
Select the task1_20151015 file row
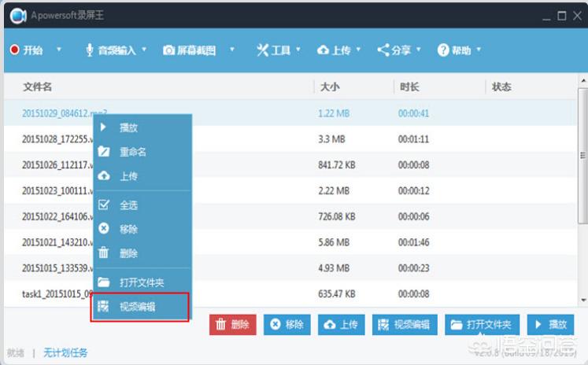[290, 294]
